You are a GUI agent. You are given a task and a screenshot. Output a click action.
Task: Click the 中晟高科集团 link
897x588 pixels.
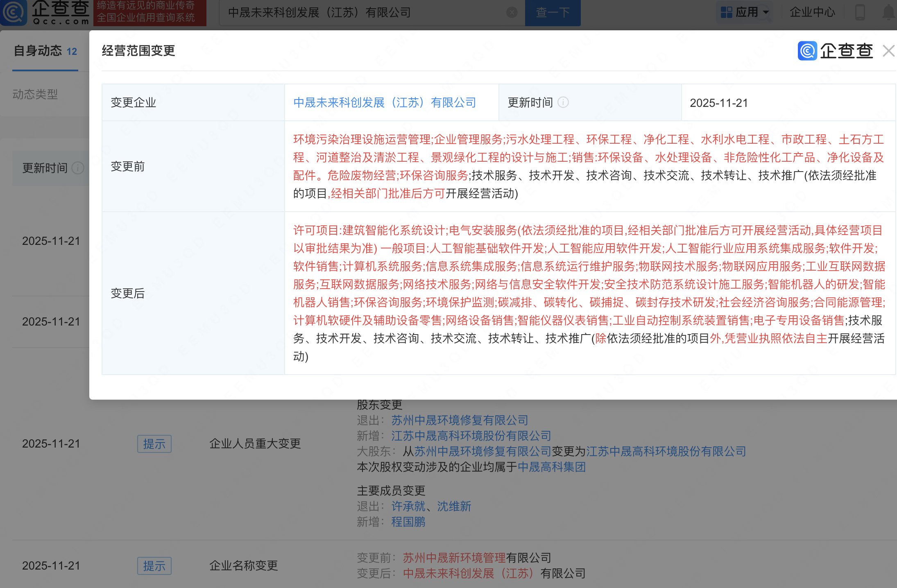click(551, 467)
